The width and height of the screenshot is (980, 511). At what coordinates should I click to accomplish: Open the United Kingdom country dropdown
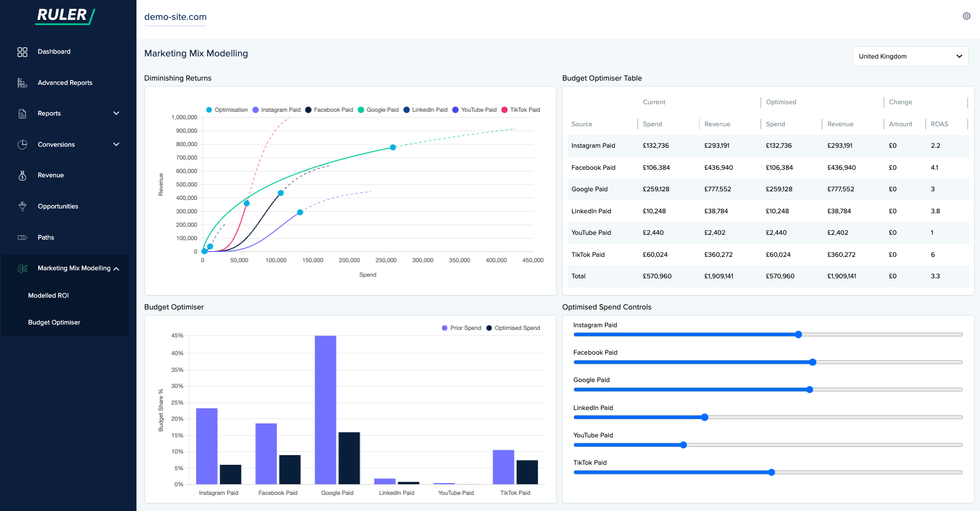coord(910,56)
